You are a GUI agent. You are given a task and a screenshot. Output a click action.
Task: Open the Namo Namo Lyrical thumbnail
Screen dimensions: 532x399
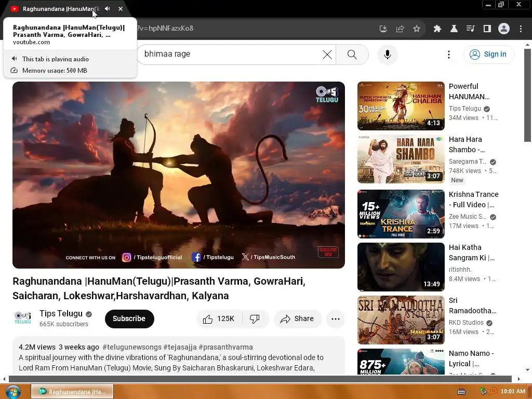tap(401, 362)
